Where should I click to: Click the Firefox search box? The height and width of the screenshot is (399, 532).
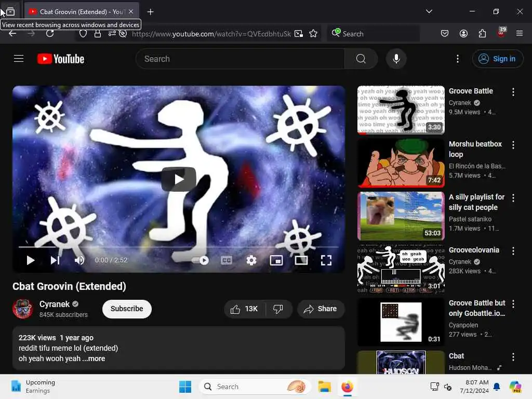373,34
